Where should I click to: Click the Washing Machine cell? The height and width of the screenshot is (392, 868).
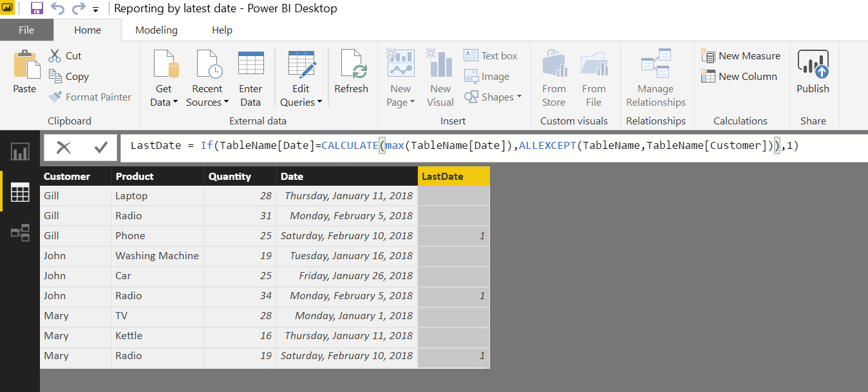pyautogui.click(x=158, y=256)
